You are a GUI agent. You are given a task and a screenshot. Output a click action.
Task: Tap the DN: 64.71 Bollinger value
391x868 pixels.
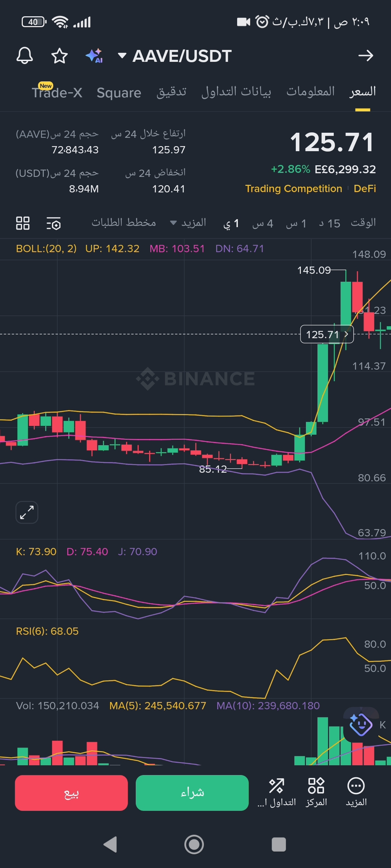tap(240, 248)
